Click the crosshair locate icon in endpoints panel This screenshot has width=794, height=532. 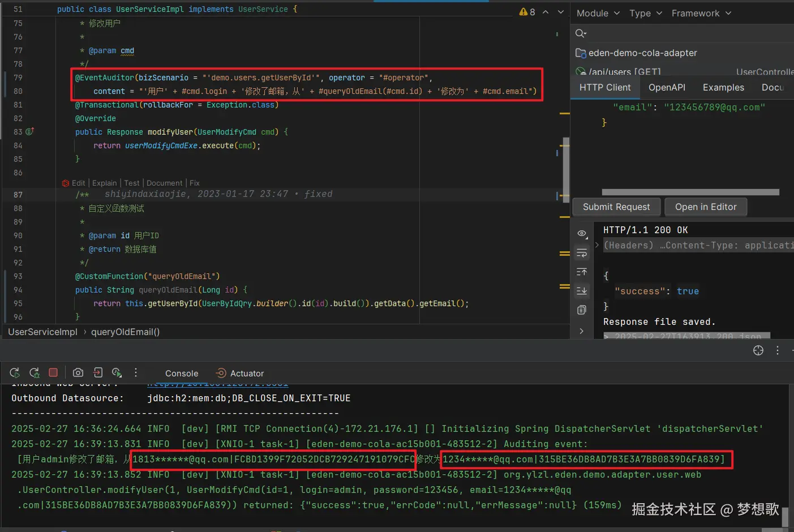coord(758,350)
